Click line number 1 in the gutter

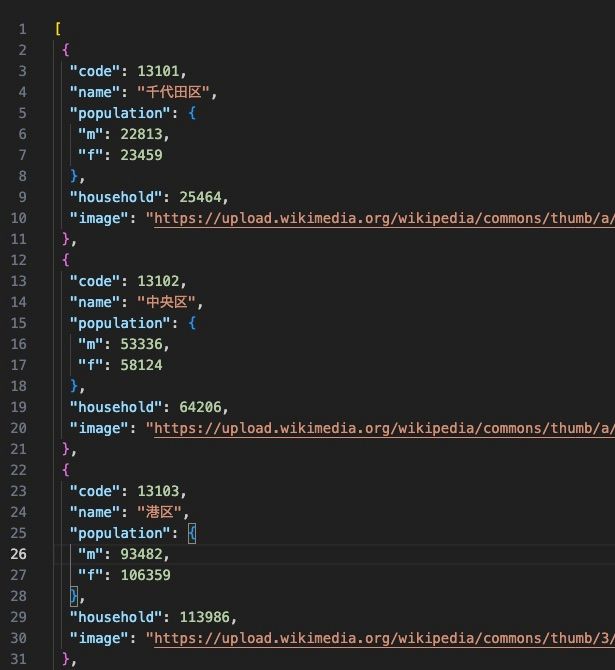[21, 29]
